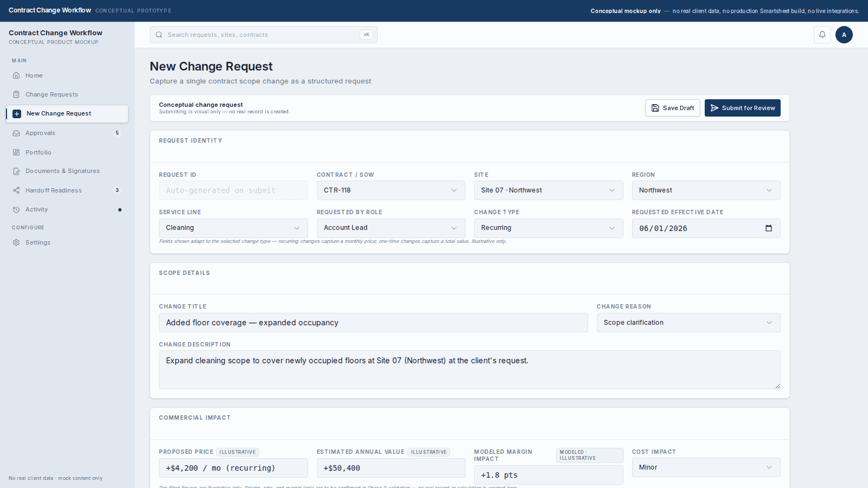The image size is (868, 488).
Task: Click the 'Conceptual change request' label
Action: click(201, 105)
